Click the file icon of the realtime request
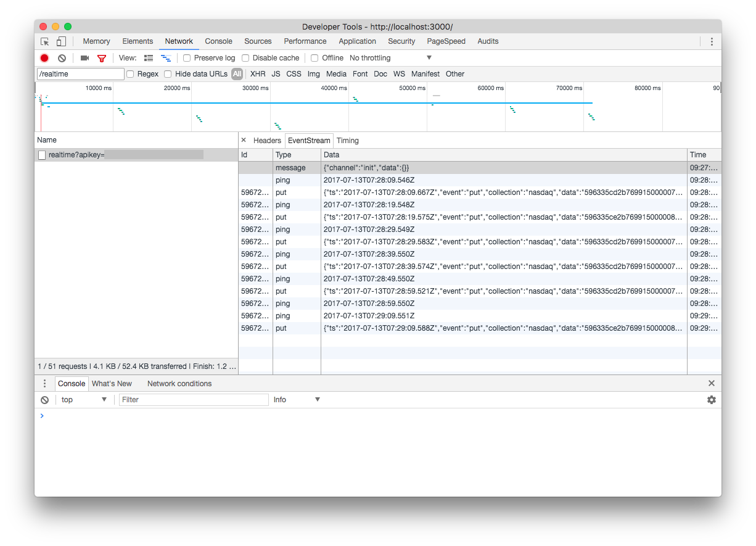 (42, 155)
